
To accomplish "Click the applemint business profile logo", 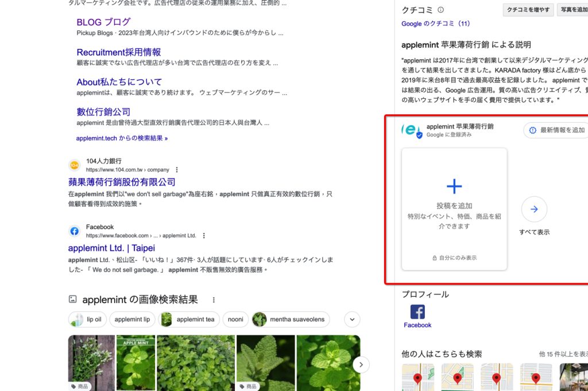I will tap(412, 130).
